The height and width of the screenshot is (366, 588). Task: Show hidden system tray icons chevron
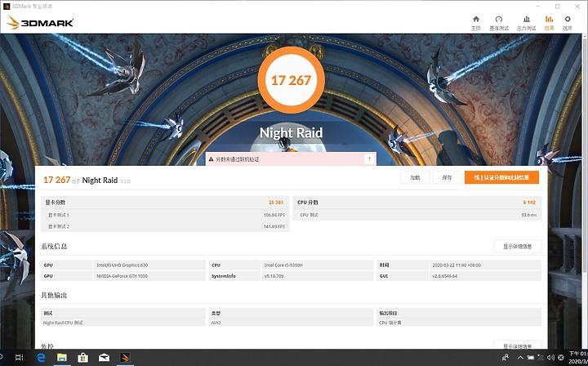[x=520, y=357]
